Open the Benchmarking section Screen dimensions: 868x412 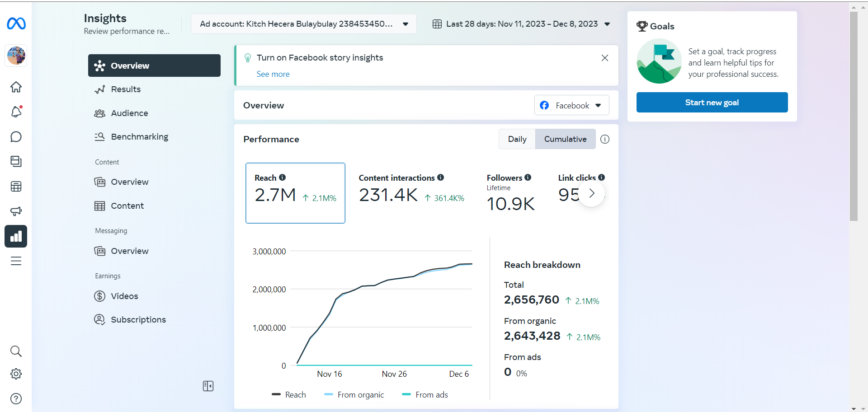pos(139,136)
